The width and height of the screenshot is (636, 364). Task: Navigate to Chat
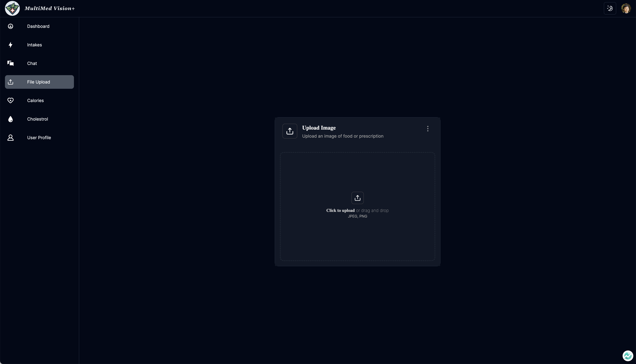point(32,63)
